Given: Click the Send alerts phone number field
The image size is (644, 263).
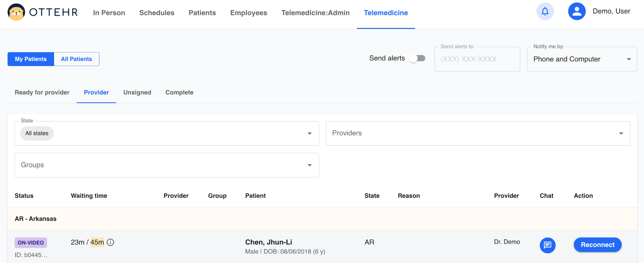Looking at the screenshot, I should (x=477, y=59).
